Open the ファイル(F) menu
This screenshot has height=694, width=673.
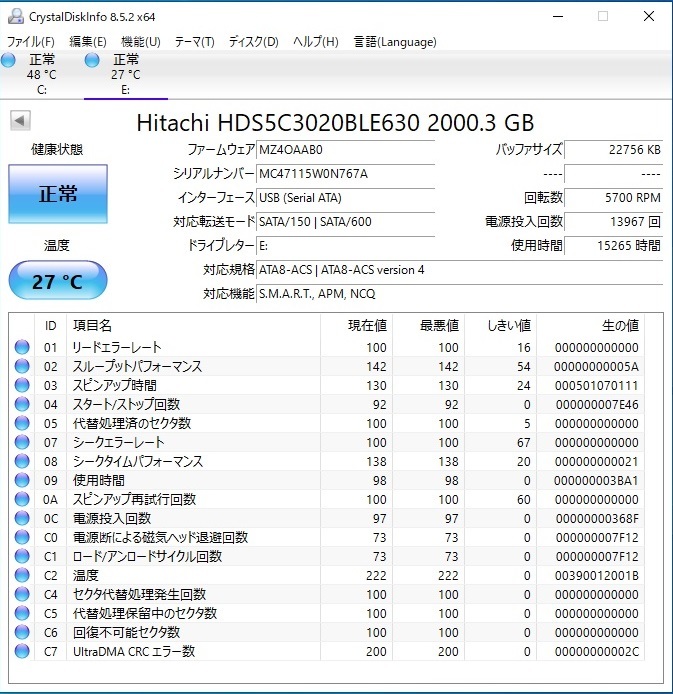click(x=31, y=42)
